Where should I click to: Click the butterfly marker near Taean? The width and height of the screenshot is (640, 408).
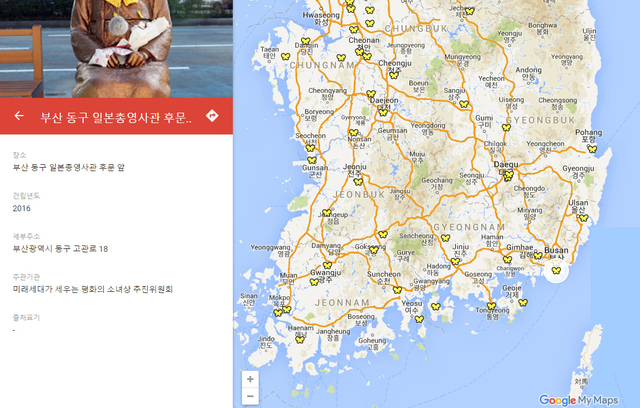(285, 56)
